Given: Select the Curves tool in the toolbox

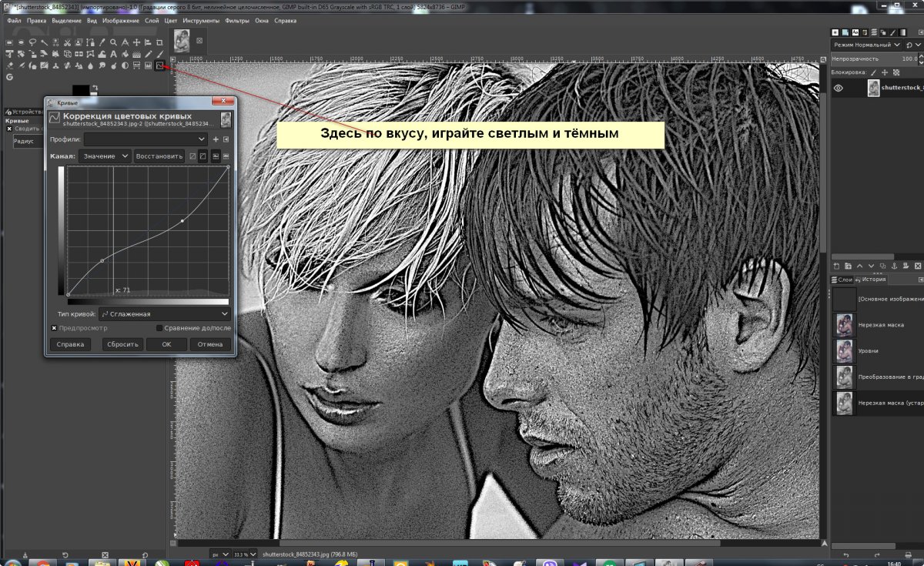Looking at the screenshot, I should pyautogui.click(x=160, y=66).
